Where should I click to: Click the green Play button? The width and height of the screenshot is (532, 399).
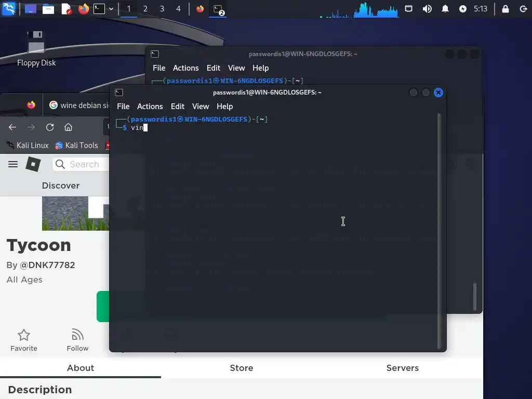[x=103, y=307]
